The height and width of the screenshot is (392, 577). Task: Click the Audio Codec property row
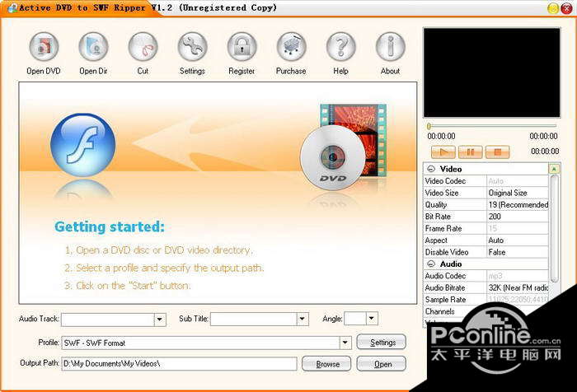tap(486, 276)
